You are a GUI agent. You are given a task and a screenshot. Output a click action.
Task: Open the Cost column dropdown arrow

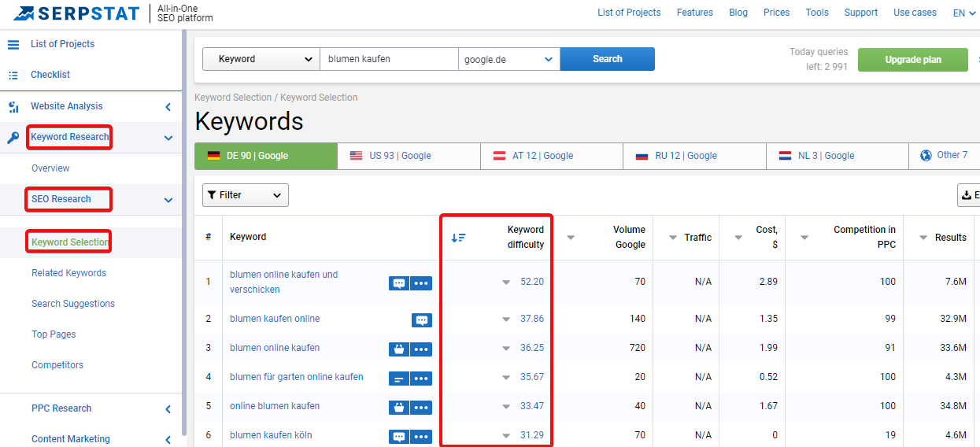coord(738,238)
